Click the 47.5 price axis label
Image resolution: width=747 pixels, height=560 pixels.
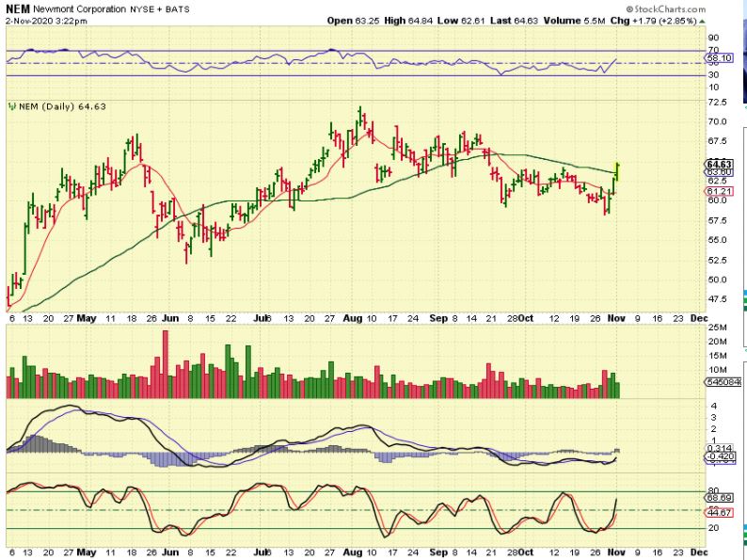(718, 299)
